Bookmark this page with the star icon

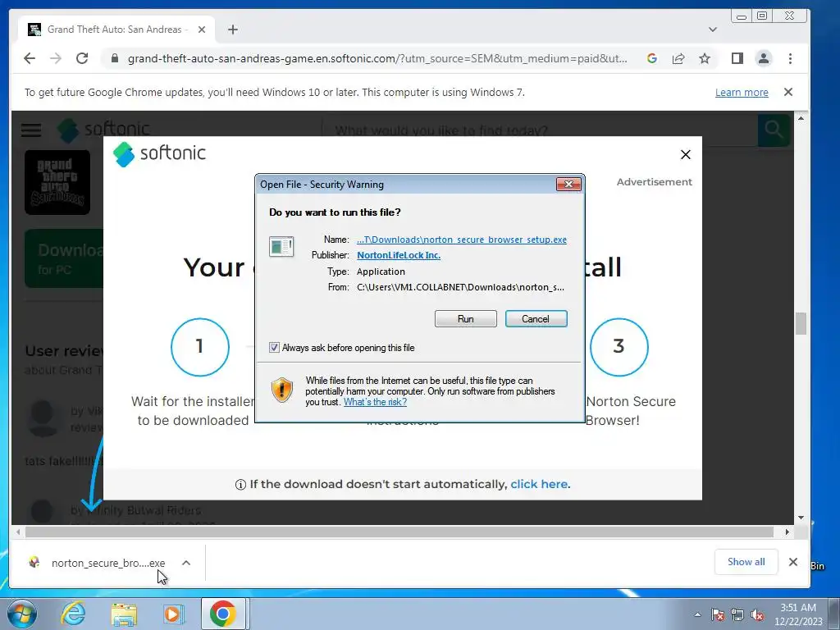coord(705,58)
